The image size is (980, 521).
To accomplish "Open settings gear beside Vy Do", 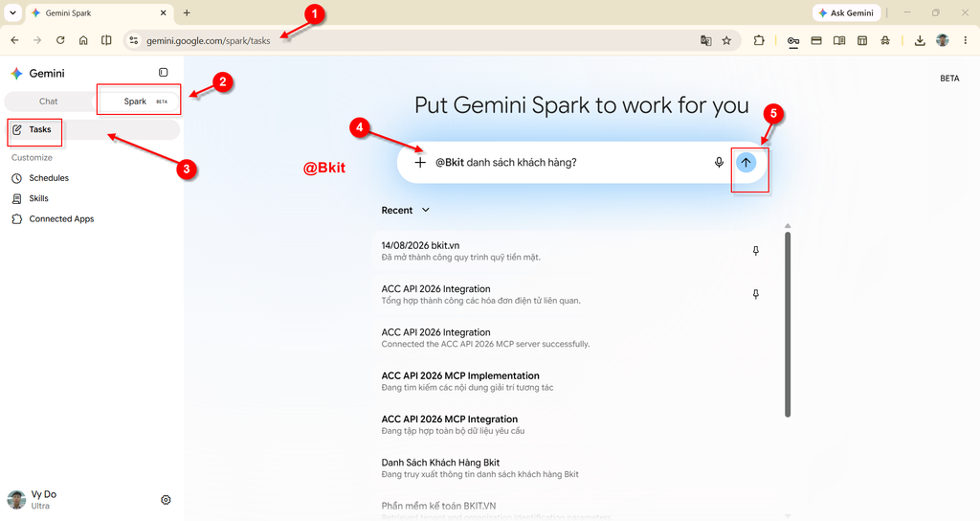I will tap(166, 500).
